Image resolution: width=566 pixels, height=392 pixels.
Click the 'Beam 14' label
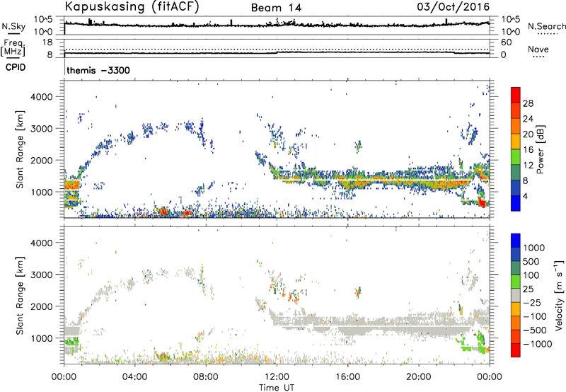[276, 8]
